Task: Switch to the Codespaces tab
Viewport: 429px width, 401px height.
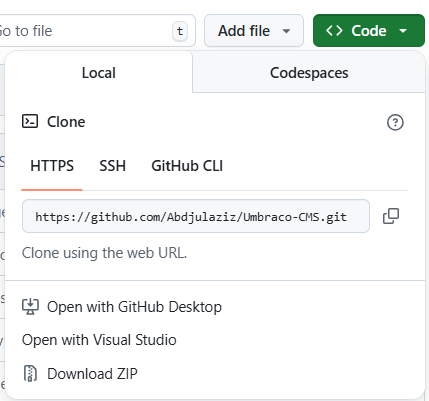Action: 309,73
